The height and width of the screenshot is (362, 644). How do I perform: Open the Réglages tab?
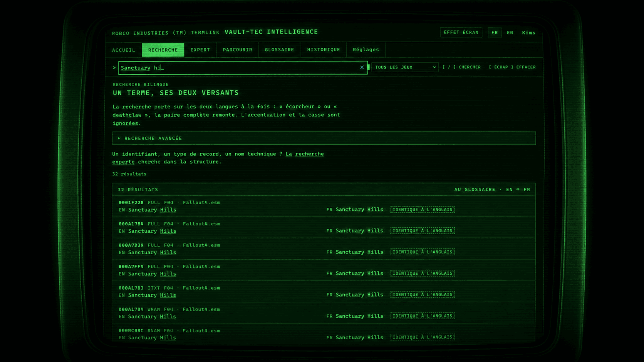pyautogui.click(x=366, y=50)
